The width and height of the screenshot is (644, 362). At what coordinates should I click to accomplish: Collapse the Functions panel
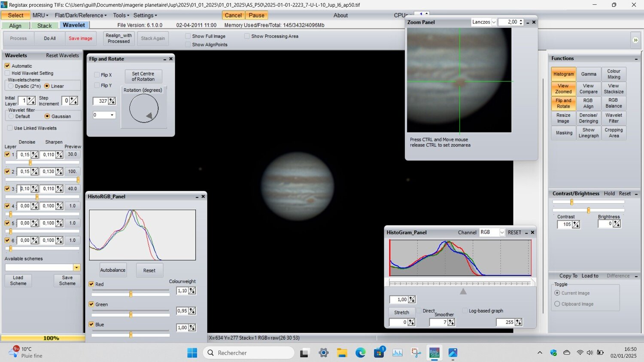point(636,59)
